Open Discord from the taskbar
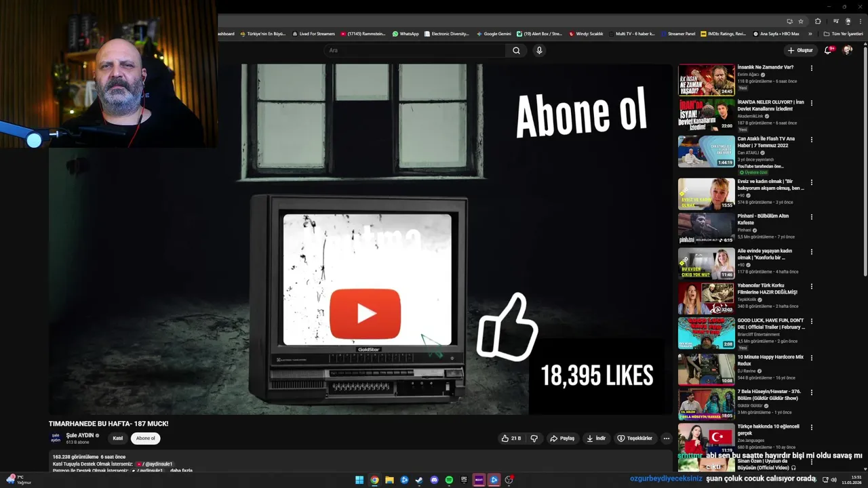868x488 pixels. 434,480
